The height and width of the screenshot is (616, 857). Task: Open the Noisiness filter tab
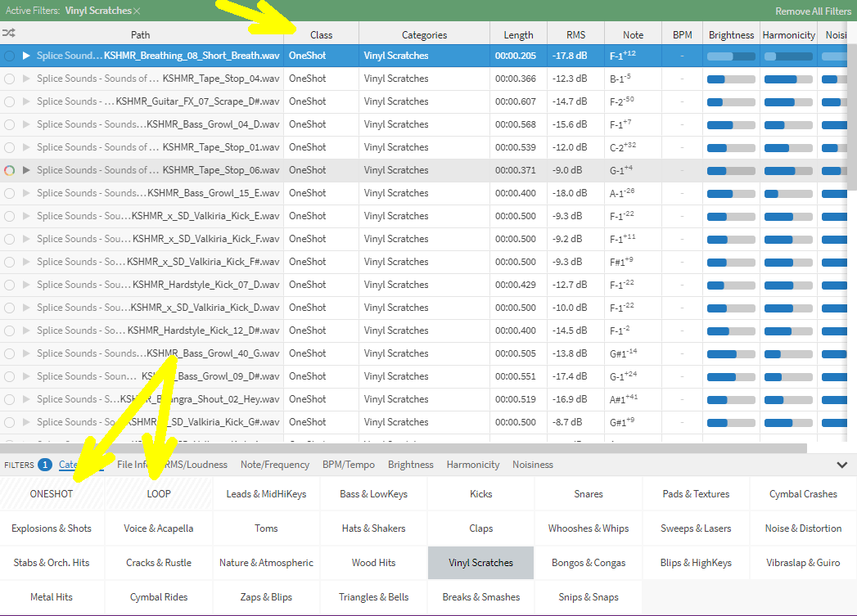(x=533, y=465)
